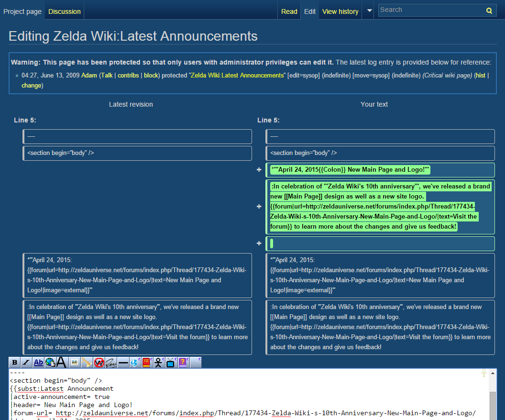Click the 'Latest revision' column header
The image size is (505, 420).
coord(131,104)
